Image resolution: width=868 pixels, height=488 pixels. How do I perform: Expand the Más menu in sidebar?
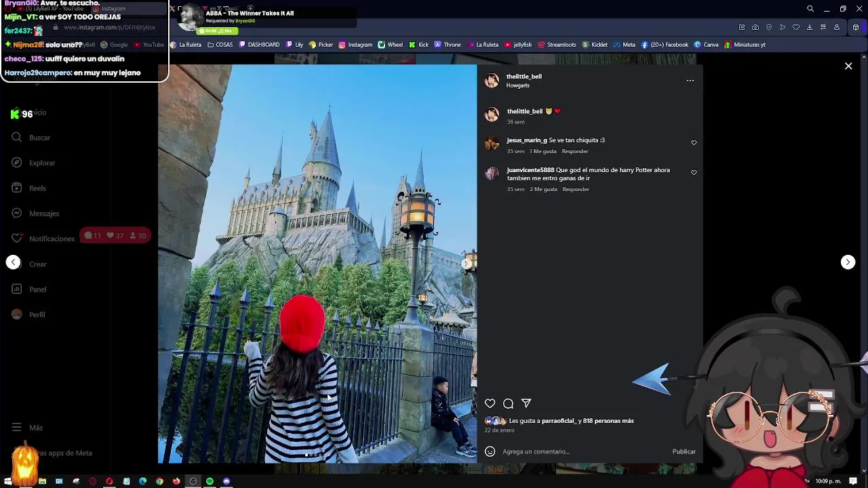(28, 428)
